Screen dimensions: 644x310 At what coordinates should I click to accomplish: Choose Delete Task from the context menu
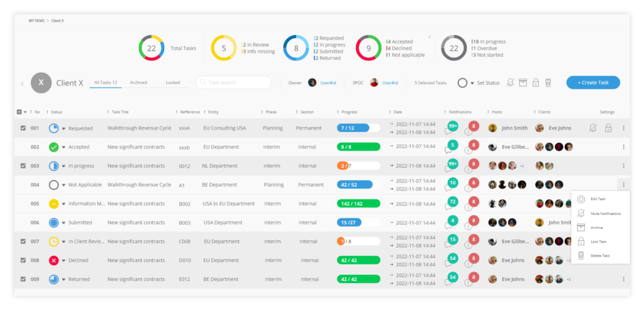pyautogui.click(x=600, y=256)
